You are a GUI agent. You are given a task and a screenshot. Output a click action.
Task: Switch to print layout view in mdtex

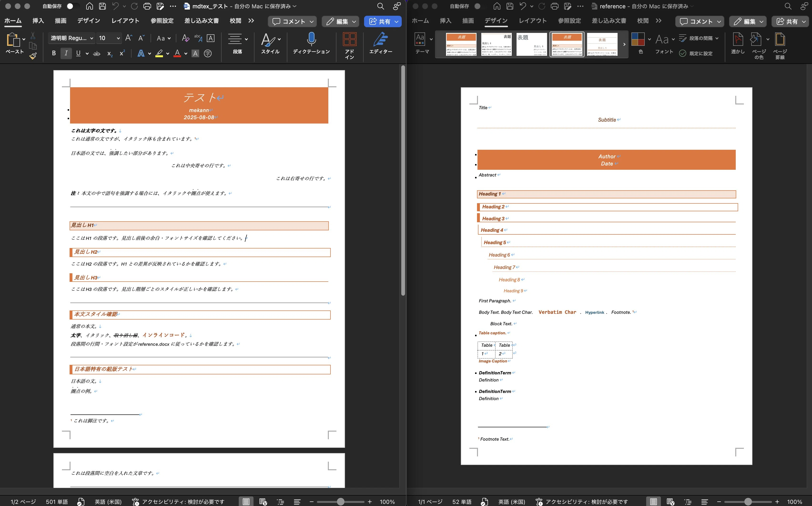click(x=246, y=502)
